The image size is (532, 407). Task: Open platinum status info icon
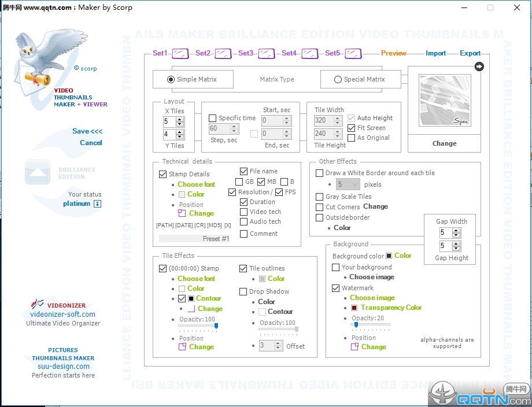click(x=97, y=204)
